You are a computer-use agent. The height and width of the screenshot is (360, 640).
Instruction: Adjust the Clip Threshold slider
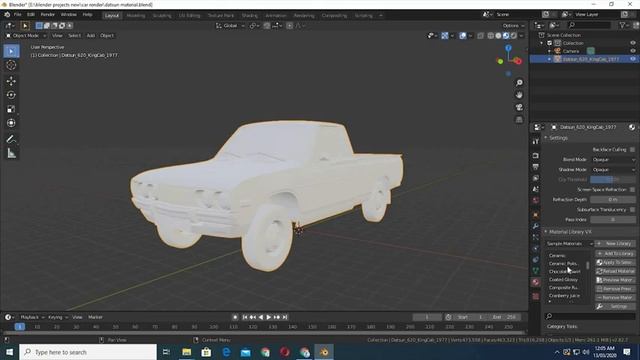coord(613,179)
